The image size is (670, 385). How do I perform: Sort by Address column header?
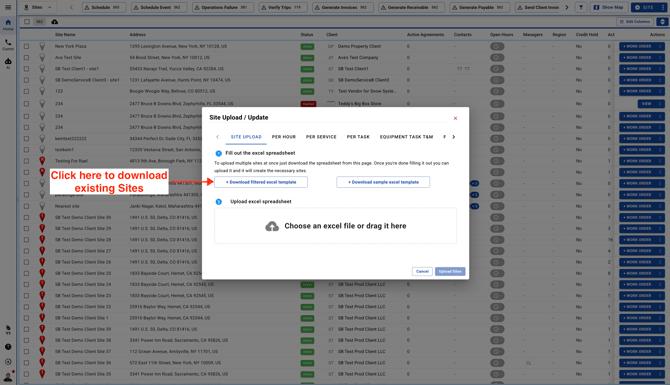tap(138, 35)
